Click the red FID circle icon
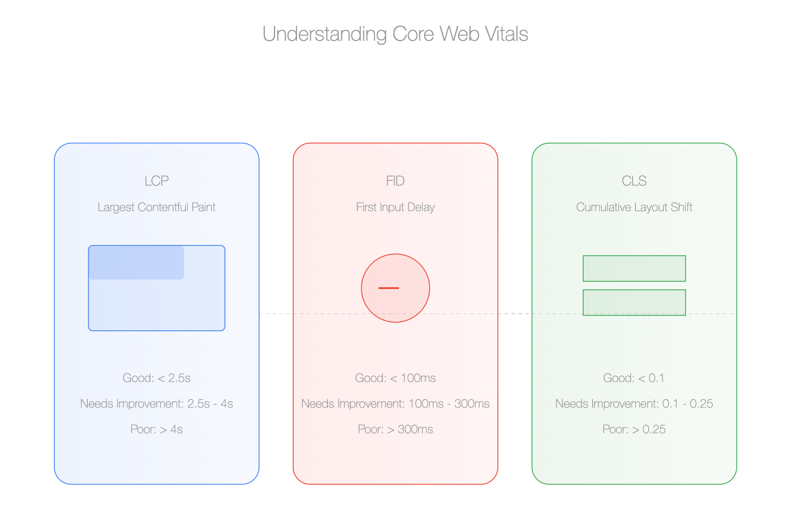The image size is (792, 532). [x=395, y=288]
